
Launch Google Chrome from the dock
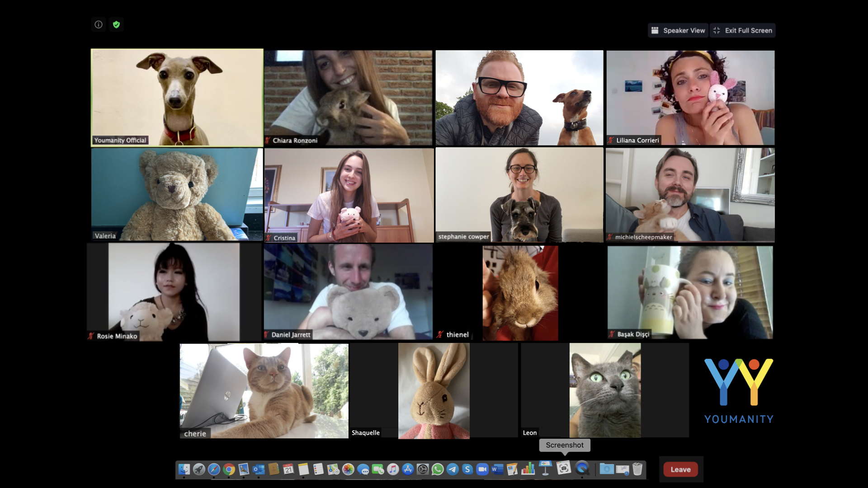click(229, 469)
